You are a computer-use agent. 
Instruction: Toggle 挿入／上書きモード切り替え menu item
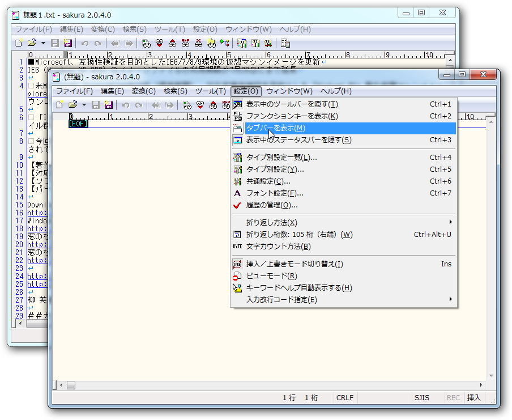tap(344, 264)
